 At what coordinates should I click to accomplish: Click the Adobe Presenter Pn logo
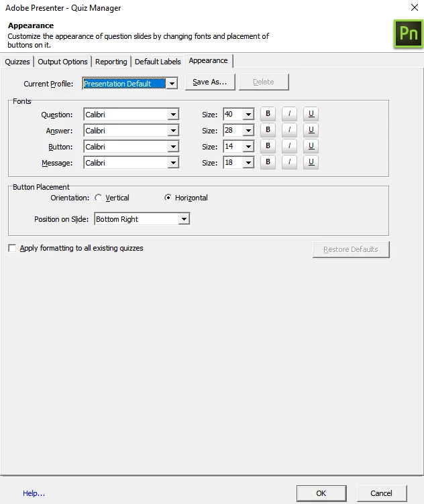click(409, 34)
